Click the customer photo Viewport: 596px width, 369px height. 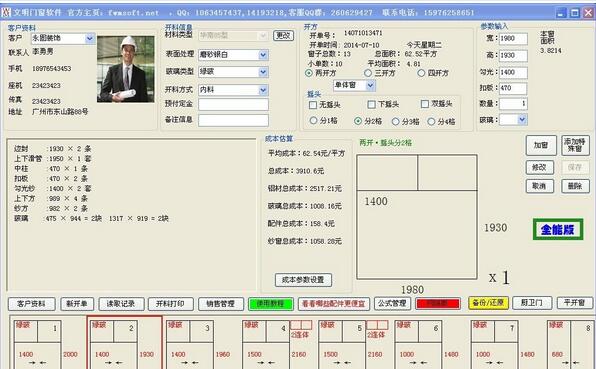point(125,69)
